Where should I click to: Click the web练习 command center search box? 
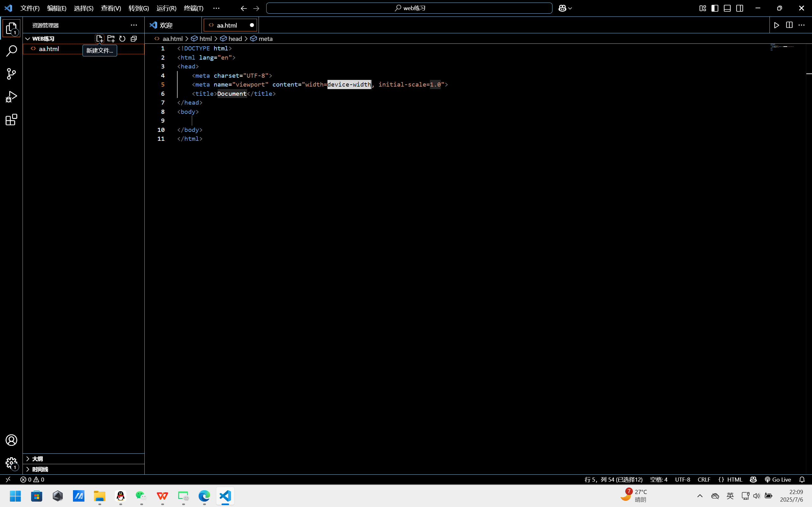(409, 8)
